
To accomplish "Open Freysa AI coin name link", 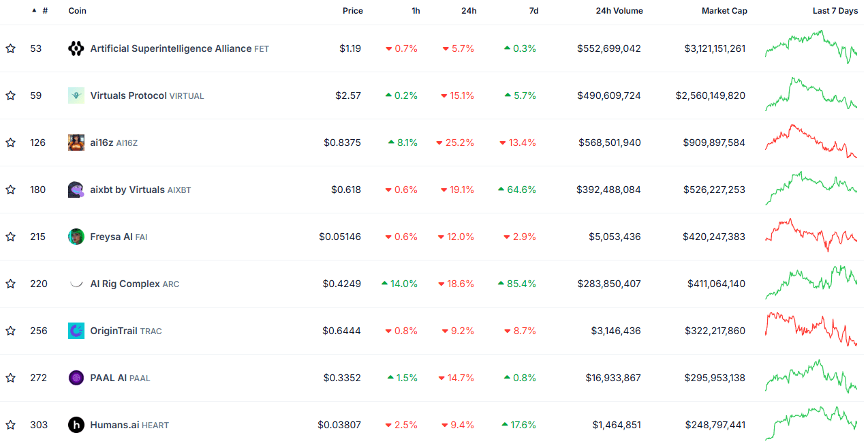I will 119,237.
